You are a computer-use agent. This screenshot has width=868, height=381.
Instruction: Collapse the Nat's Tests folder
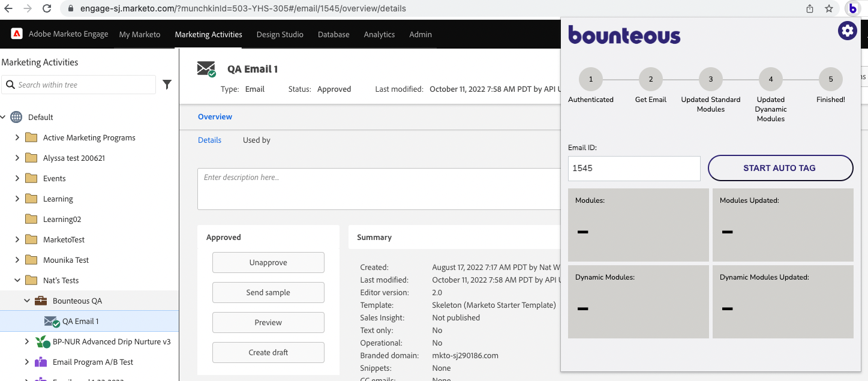[17, 280]
